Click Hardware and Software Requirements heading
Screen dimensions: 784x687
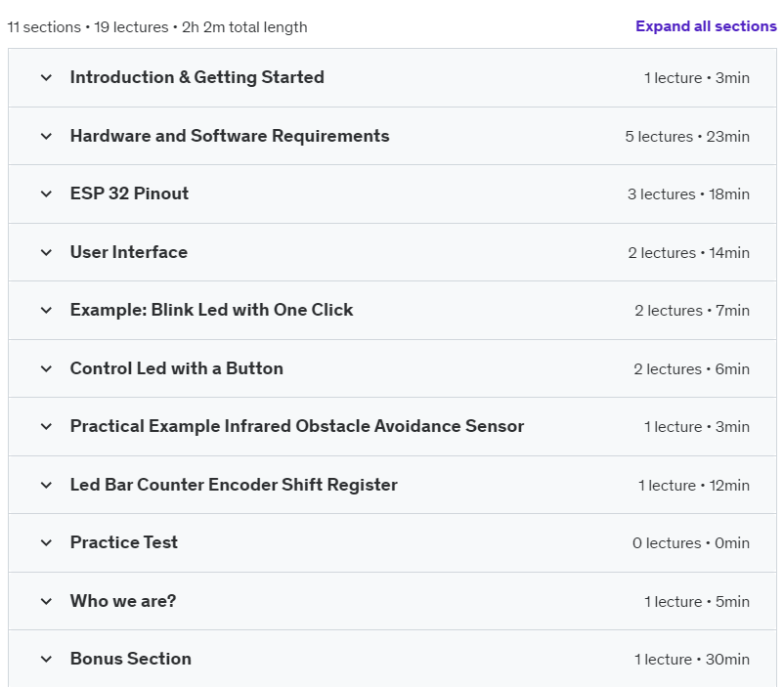(x=230, y=136)
